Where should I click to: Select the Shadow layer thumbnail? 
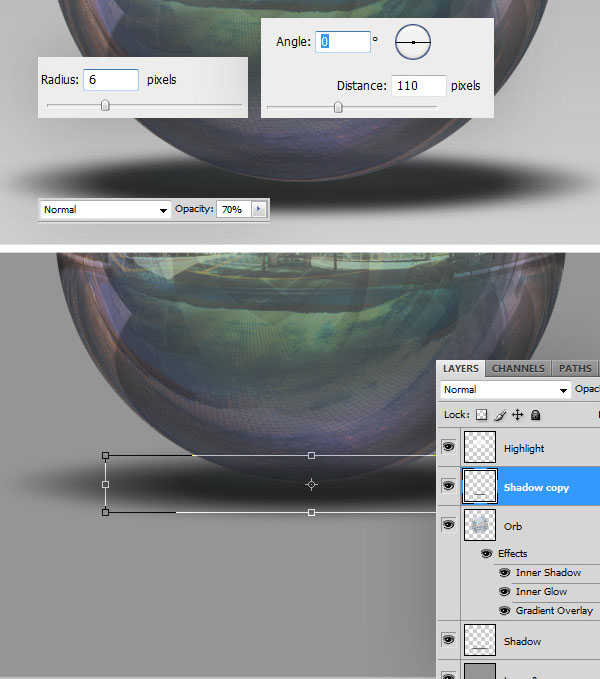click(480, 640)
